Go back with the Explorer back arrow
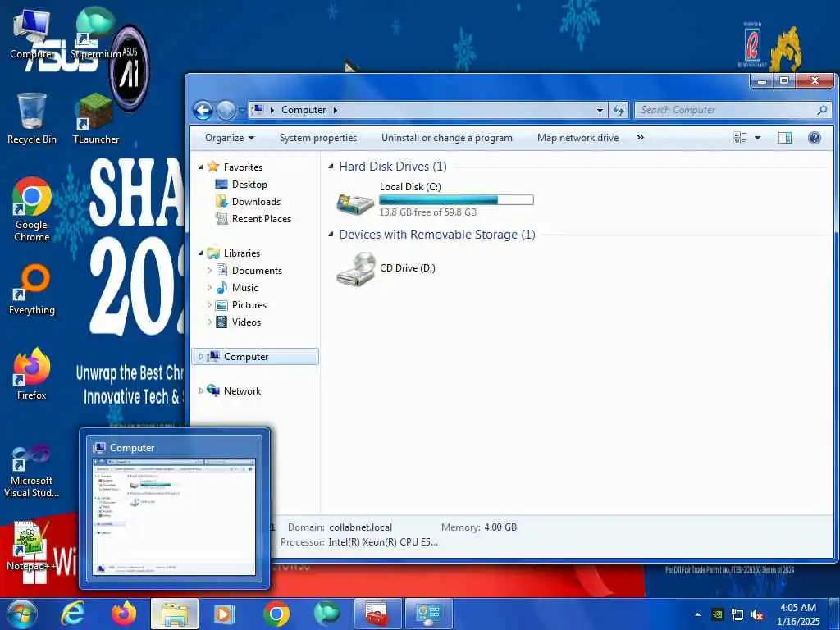Screen dimensions: 840x630 point(203,111)
